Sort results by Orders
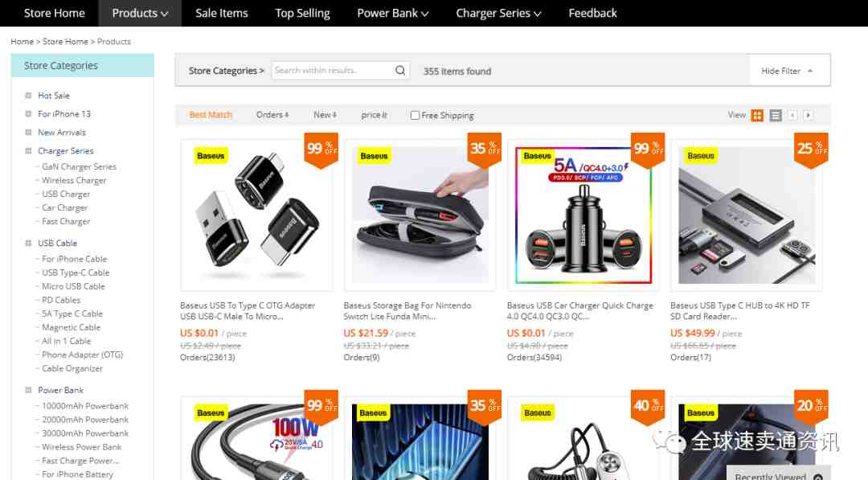Viewport: 868px width, 480px height. pos(272,115)
